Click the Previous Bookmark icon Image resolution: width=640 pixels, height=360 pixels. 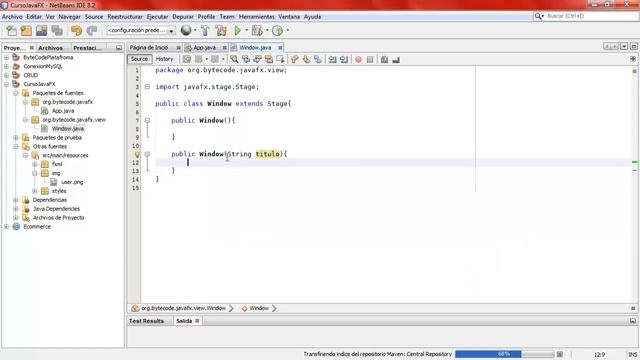tap(294, 59)
